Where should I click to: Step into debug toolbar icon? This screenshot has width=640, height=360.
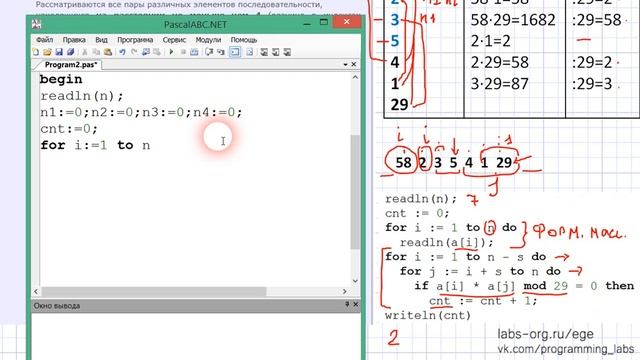pyautogui.click(x=221, y=52)
